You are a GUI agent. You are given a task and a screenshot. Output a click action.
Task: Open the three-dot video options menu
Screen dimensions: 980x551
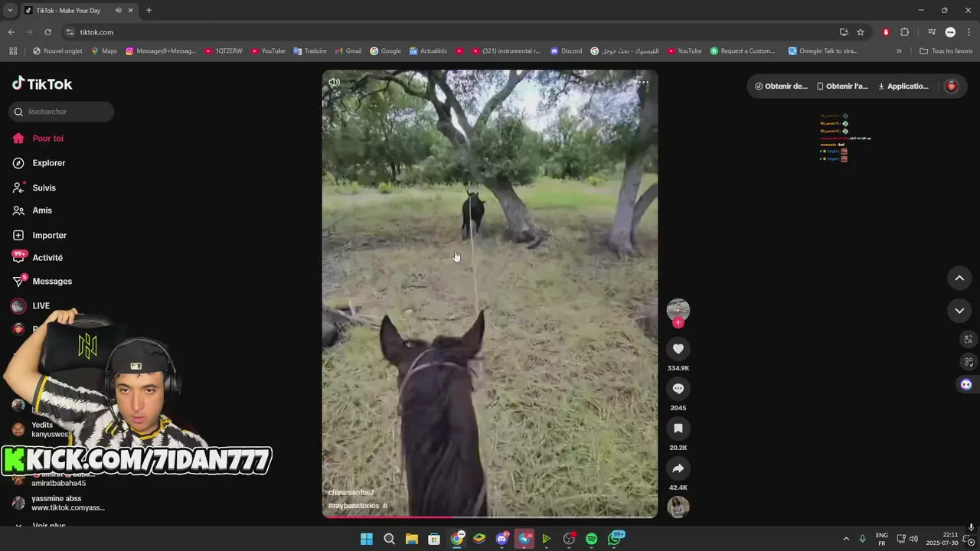(x=643, y=82)
